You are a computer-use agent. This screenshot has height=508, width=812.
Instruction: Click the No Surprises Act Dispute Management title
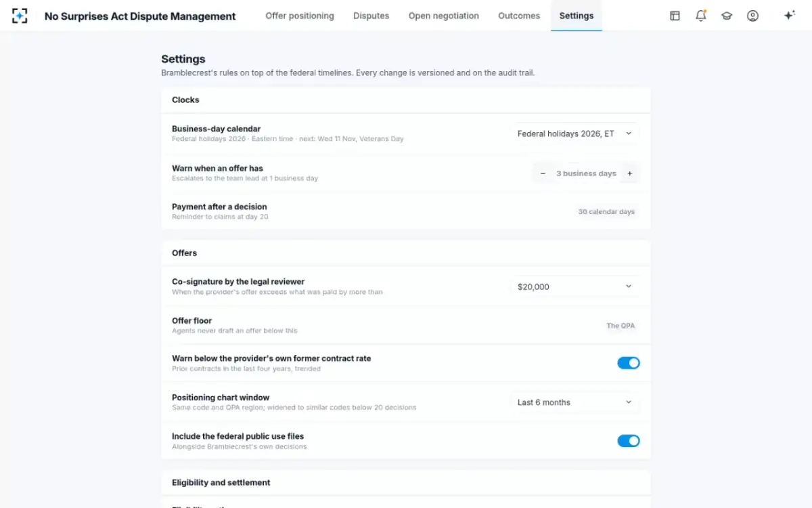pos(140,16)
